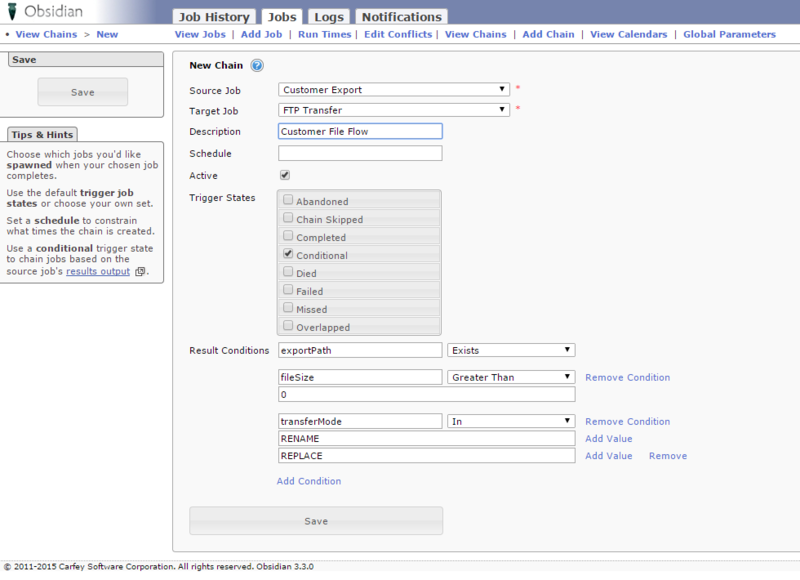Image resolution: width=800 pixels, height=580 pixels.
Task: Open the New Chain help bubble icon
Action: click(258, 65)
